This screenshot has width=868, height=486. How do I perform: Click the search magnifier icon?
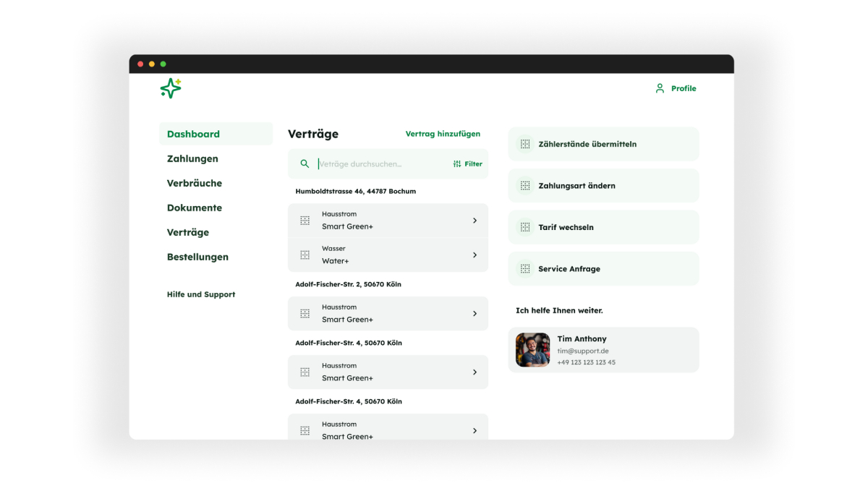point(305,164)
